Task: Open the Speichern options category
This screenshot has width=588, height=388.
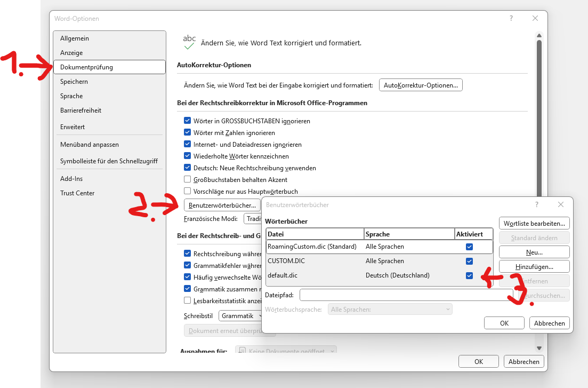Action: coord(109,82)
